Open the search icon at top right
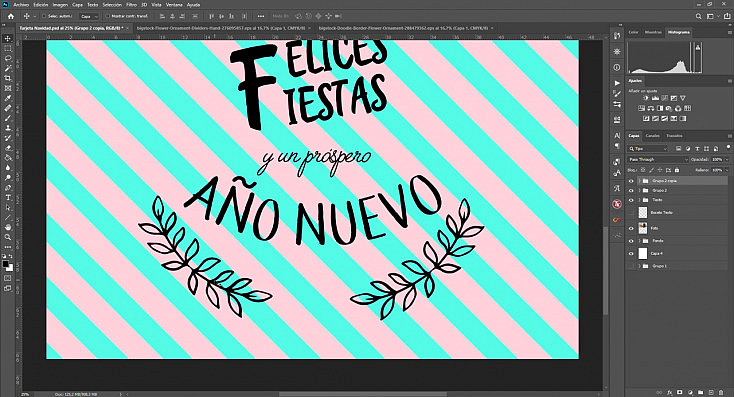 point(698,16)
